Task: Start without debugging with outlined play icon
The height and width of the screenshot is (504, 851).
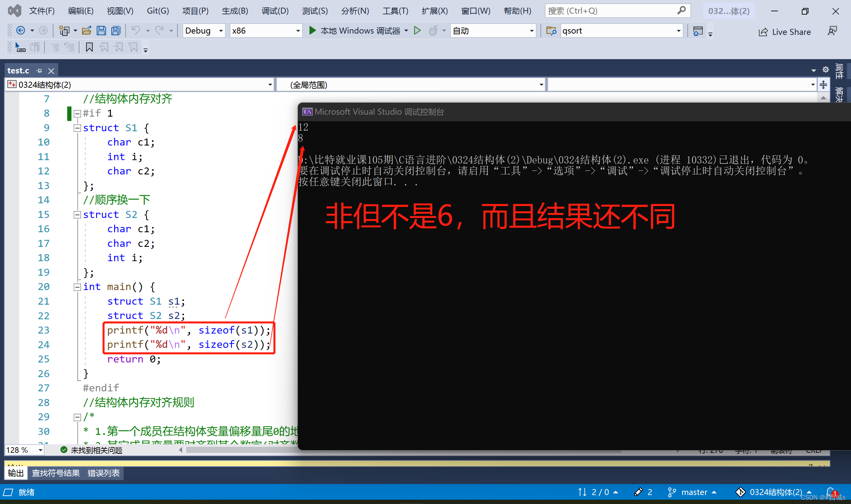Action: tap(418, 31)
